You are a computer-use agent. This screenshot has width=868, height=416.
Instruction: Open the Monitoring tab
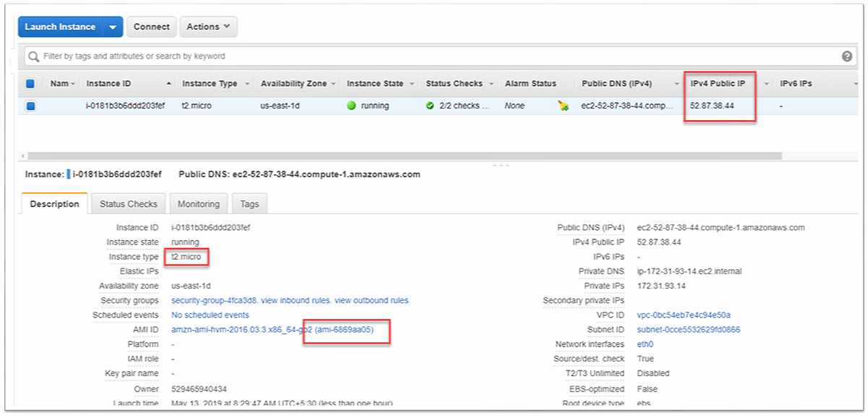click(199, 204)
